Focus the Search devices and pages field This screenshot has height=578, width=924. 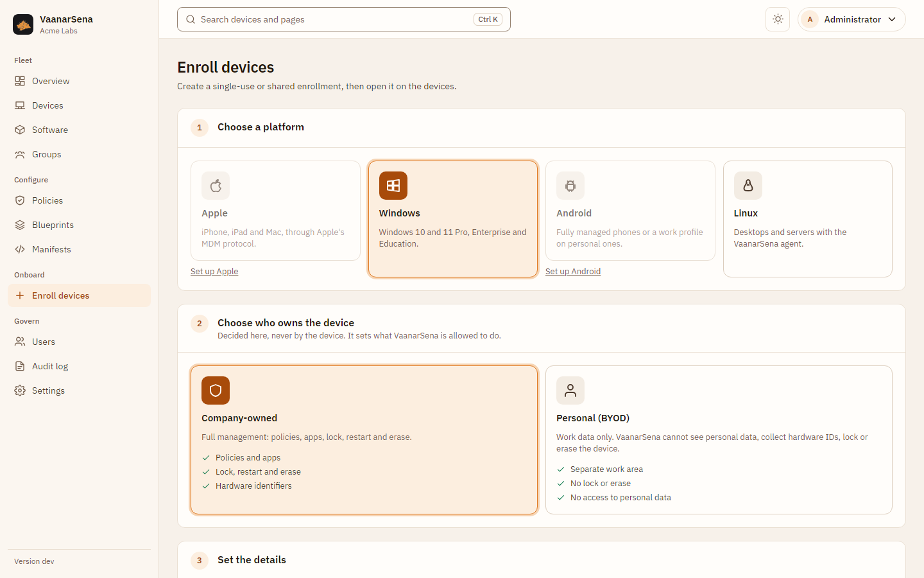tap(344, 19)
